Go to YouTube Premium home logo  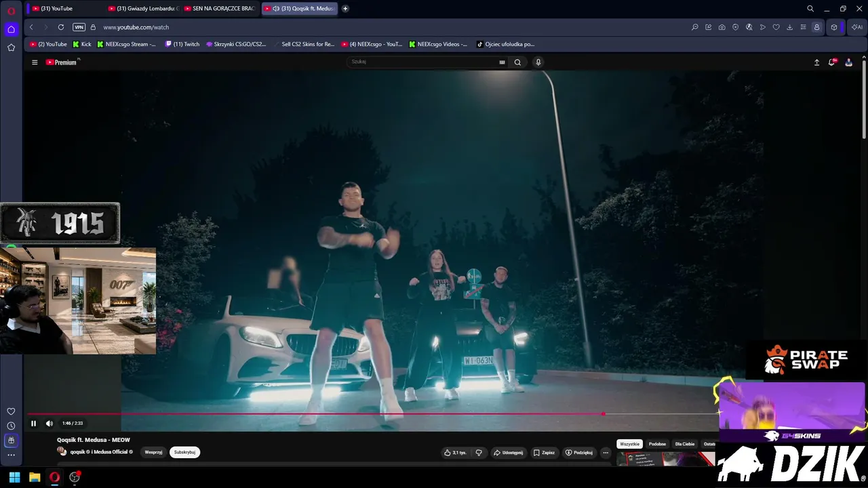click(62, 62)
